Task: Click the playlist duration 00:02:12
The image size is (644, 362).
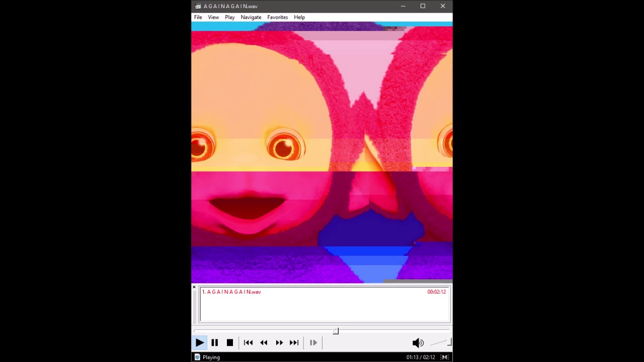Action: [437, 292]
